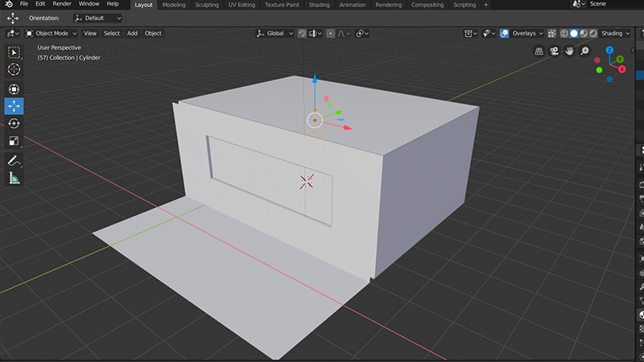This screenshot has width=644, height=362.
Task: Activate the active Move tool
Action: click(14, 106)
